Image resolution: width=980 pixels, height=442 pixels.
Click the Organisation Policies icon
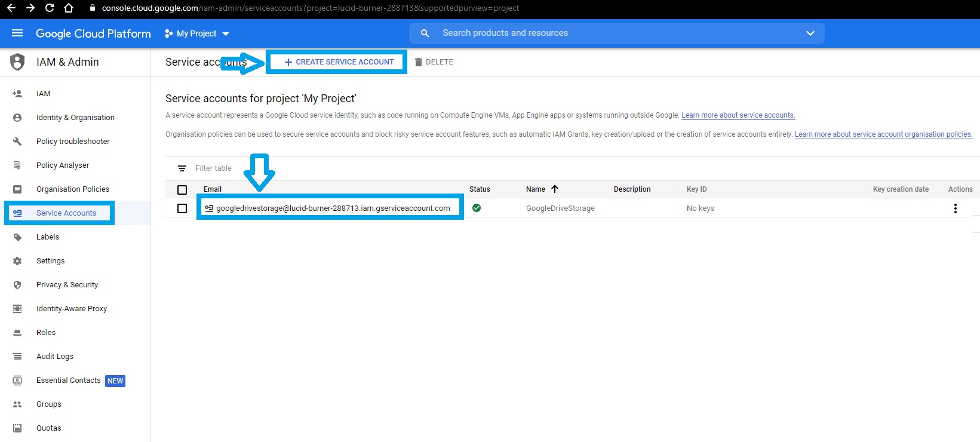(x=17, y=189)
